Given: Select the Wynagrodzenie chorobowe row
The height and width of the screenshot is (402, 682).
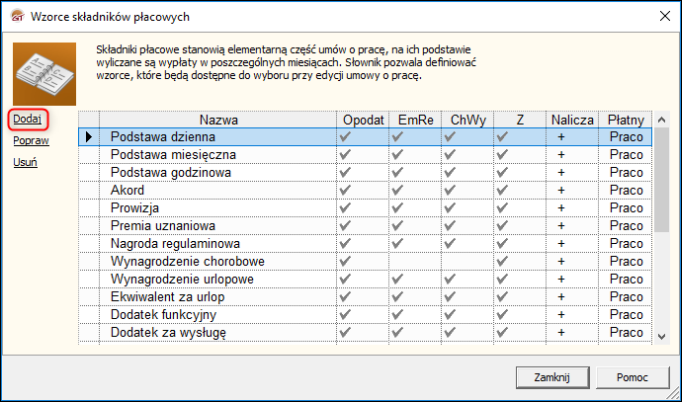Looking at the screenshot, I should click(180, 262).
